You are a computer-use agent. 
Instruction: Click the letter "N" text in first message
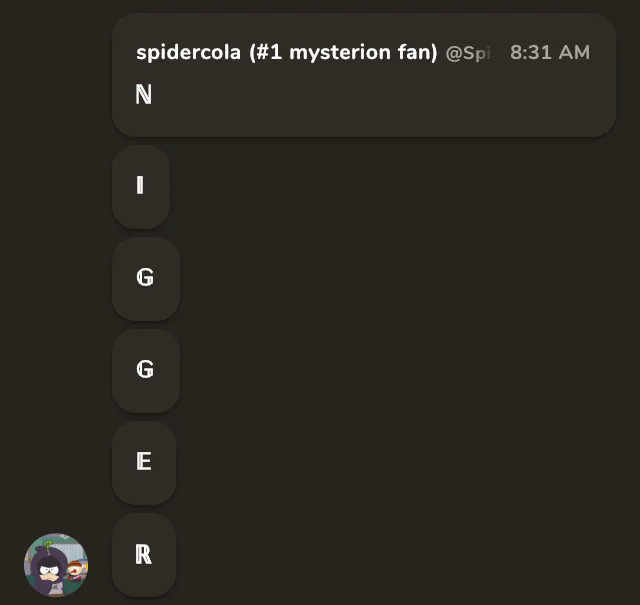point(144,96)
